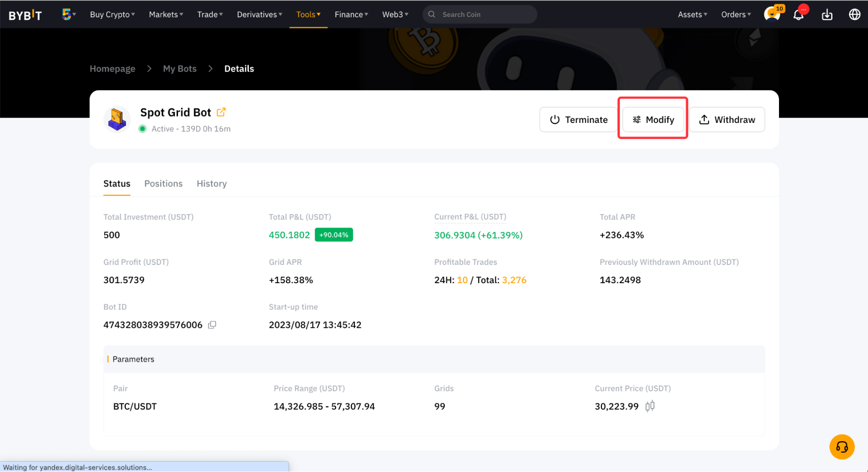This screenshot has height=472, width=868.
Task: Click the Modify button
Action: [653, 119]
